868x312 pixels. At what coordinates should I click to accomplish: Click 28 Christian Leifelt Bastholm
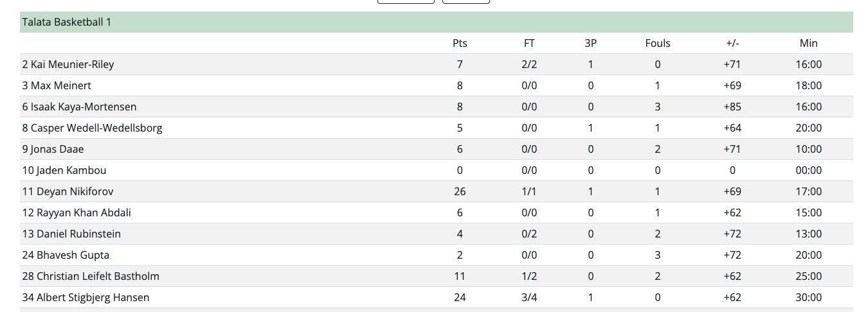[91, 276]
